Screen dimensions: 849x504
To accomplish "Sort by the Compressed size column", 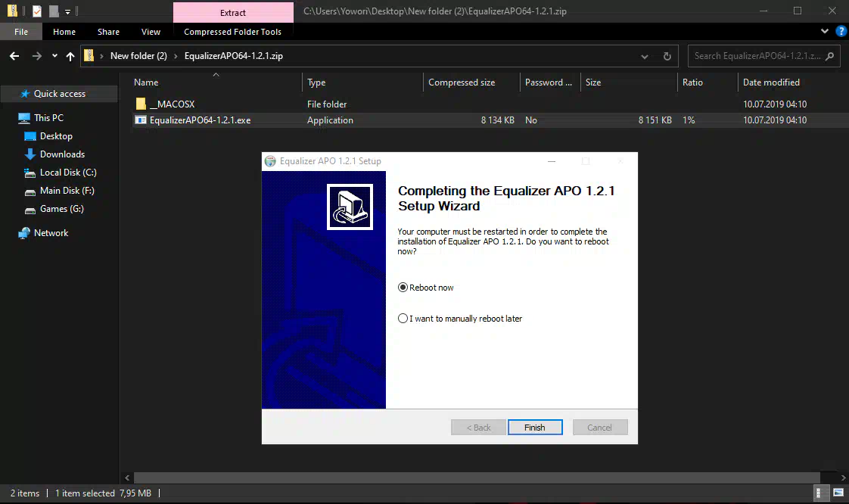I will [x=471, y=82].
